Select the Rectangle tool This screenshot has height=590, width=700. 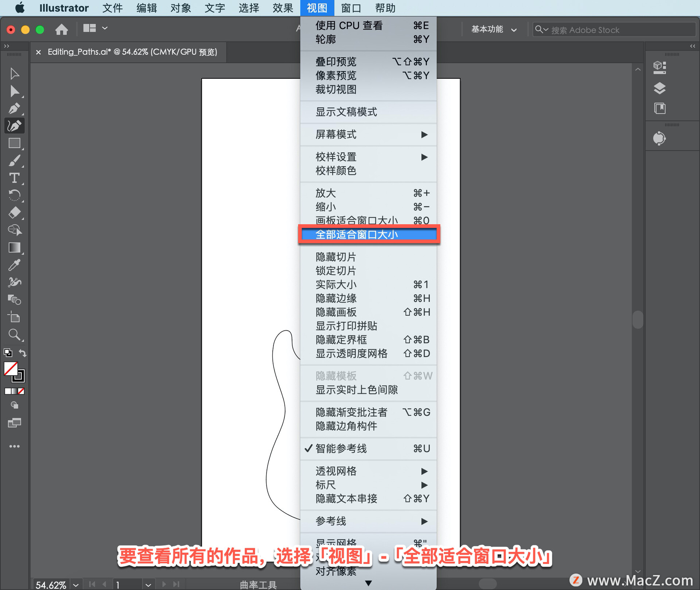pos(14,143)
